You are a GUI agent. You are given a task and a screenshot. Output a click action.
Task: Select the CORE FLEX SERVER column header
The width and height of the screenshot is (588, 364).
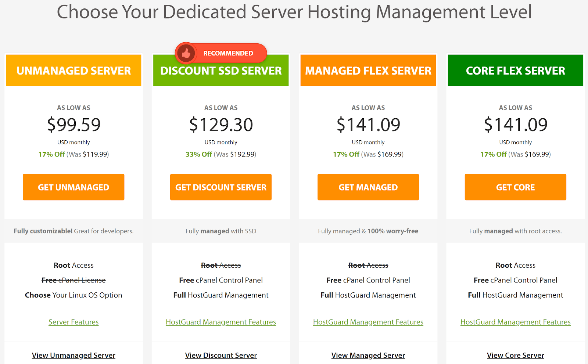[515, 70]
